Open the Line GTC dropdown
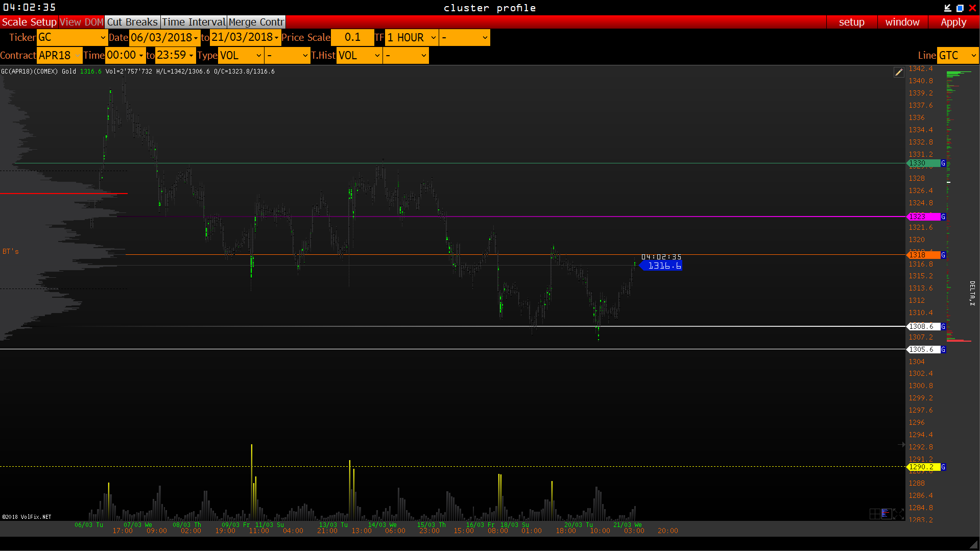Image resolution: width=980 pixels, height=551 pixels. pyautogui.click(x=958, y=56)
